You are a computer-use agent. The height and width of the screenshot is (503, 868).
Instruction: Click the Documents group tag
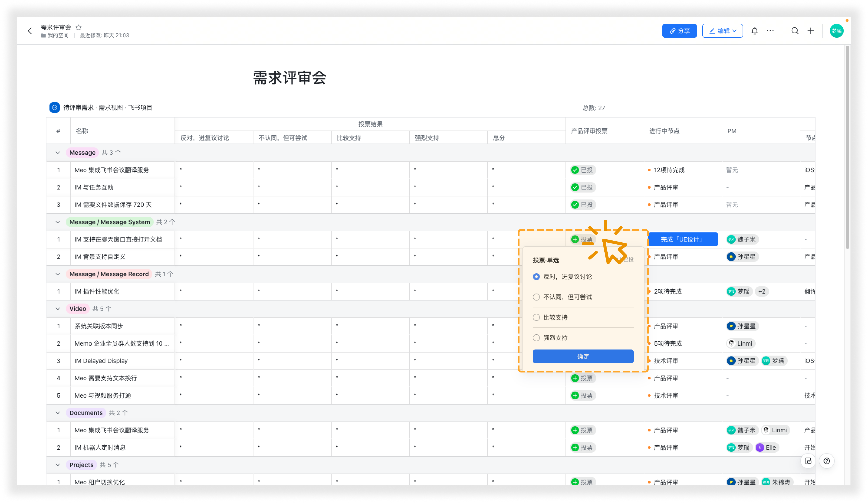[x=86, y=413]
